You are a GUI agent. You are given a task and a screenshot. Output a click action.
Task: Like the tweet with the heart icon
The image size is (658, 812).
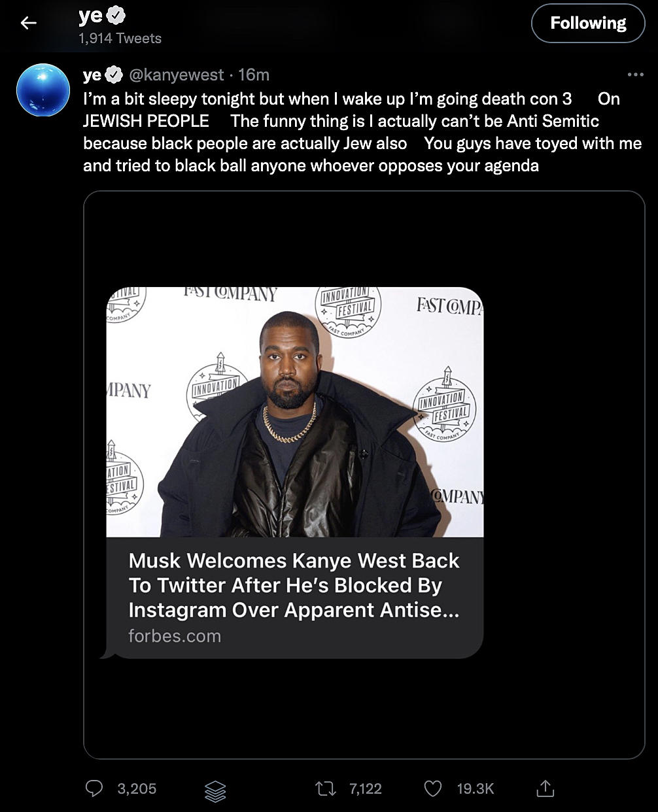[433, 788]
